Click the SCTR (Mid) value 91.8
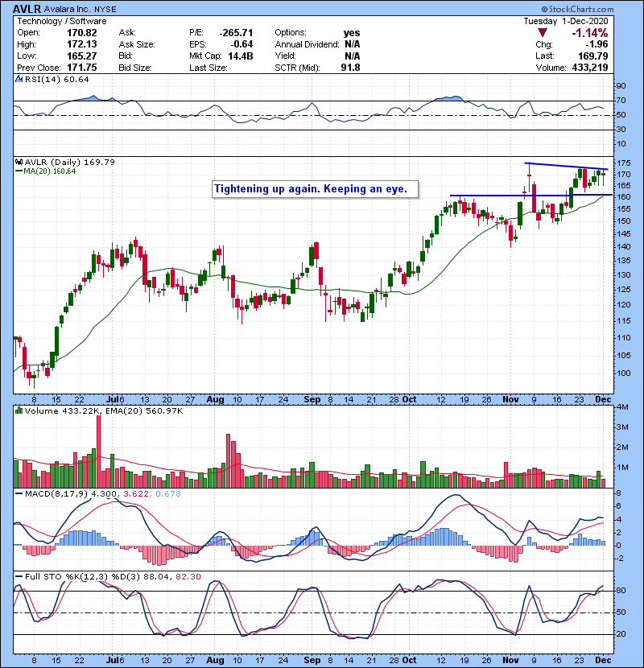Viewport: 644px width, 668px height. [x=350, y=68]
